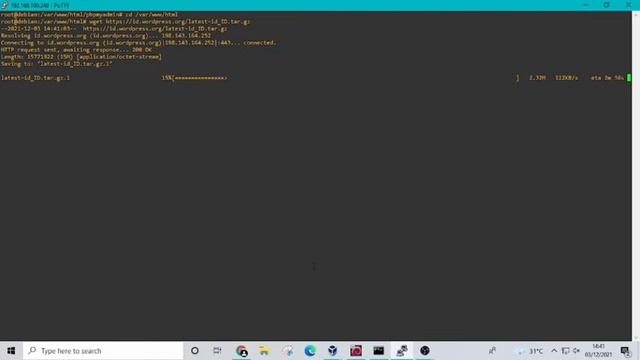This screenshot has width=640, height=360.
Task: Open the volume speaker tray icon
Action: 576,351
